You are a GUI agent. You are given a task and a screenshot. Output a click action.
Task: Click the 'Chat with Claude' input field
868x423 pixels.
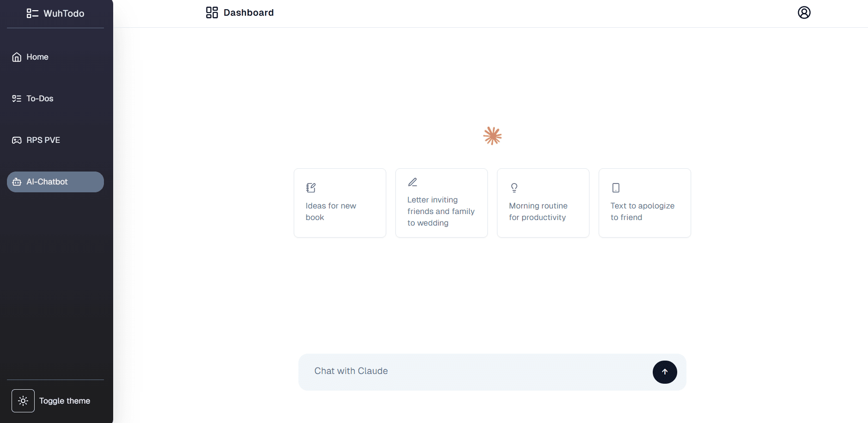462,371
